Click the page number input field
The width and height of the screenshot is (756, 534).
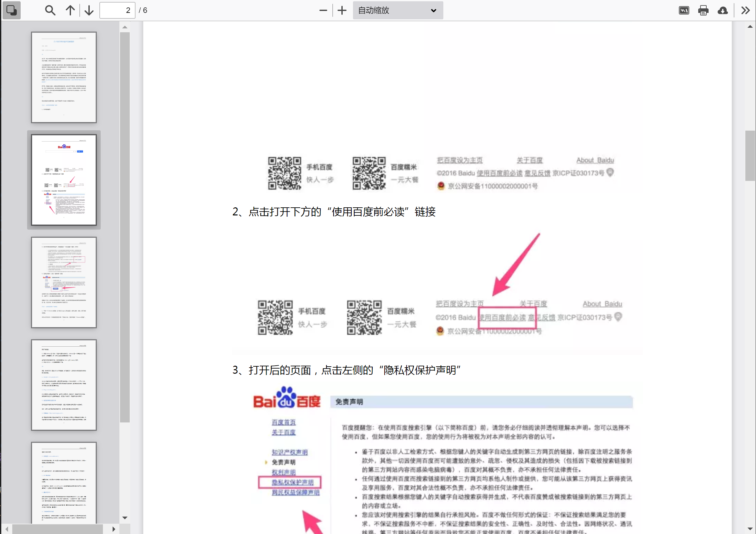point(117,10)
